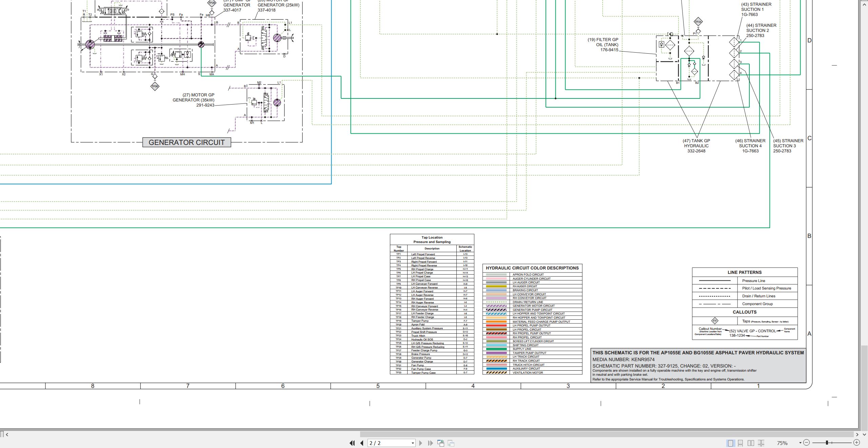Click the Pressure Line pattern entry
Viewport: 868px width, 448px height.
tap(745, 281)
